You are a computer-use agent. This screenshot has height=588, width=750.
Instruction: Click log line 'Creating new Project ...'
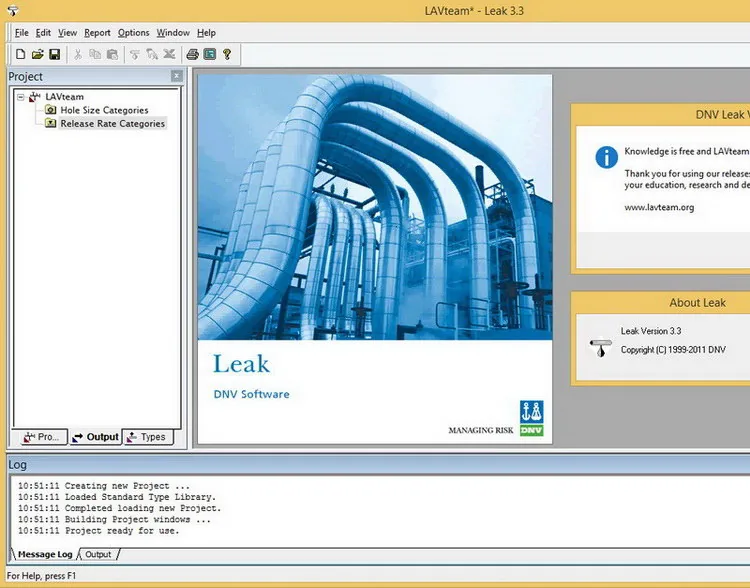(x=104, y=486)
